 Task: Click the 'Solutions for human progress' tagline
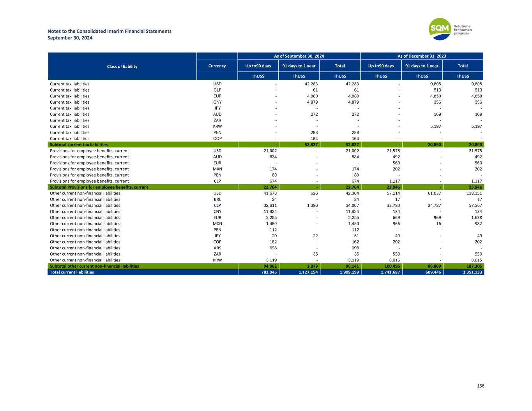(463, 30)
